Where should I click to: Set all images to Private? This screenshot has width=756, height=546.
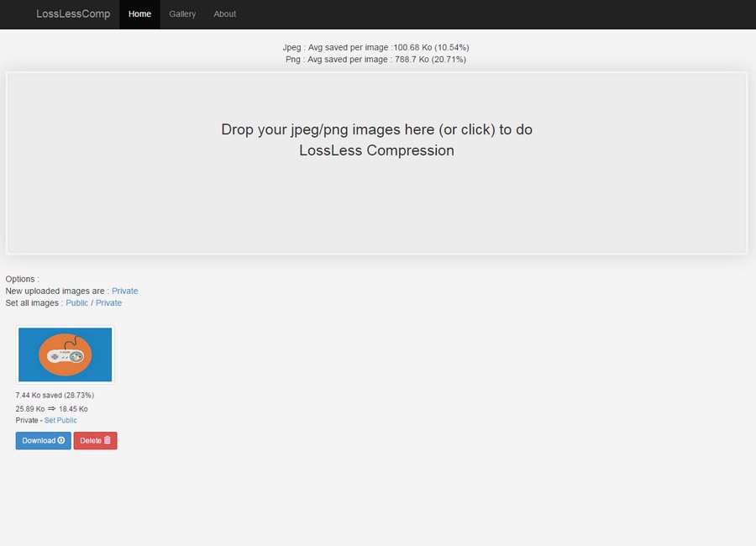pos(108,303)
